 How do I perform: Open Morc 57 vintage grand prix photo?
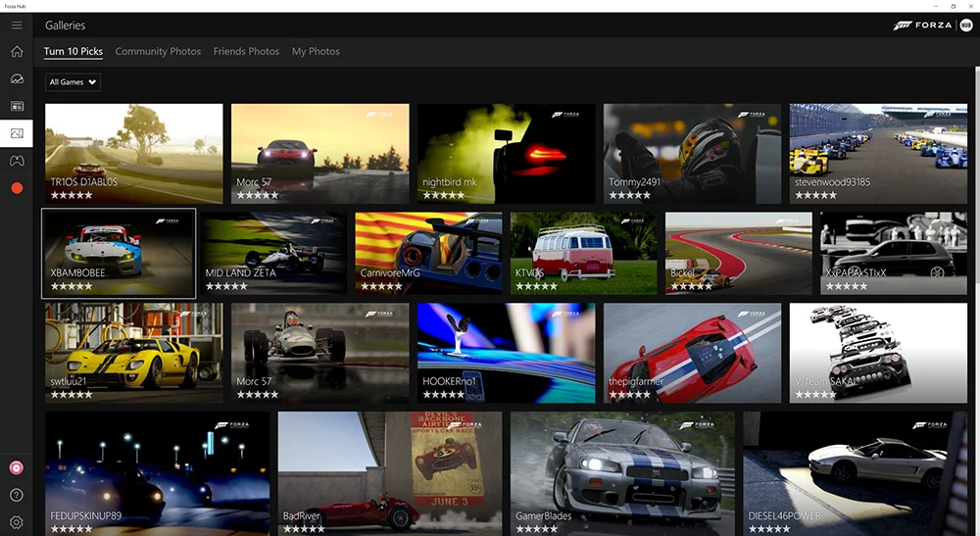click(x=320, y=353)
